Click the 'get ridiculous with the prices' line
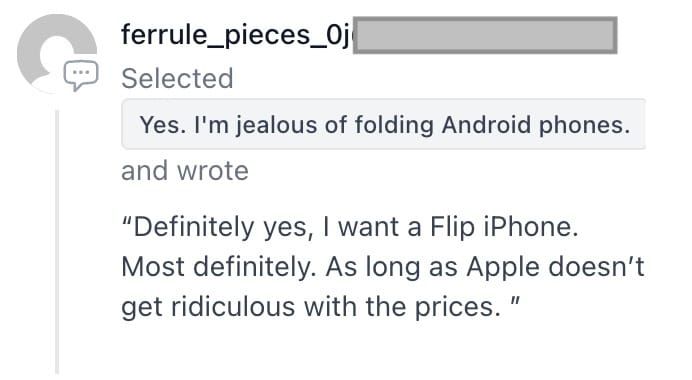Viewport: 692px width, 380px height. [320, 307]
